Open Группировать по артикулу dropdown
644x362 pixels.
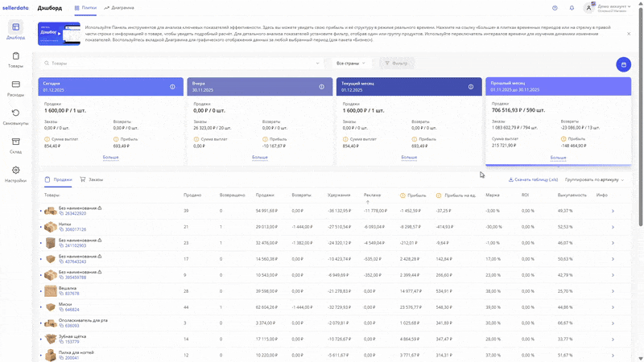point(594,179)
